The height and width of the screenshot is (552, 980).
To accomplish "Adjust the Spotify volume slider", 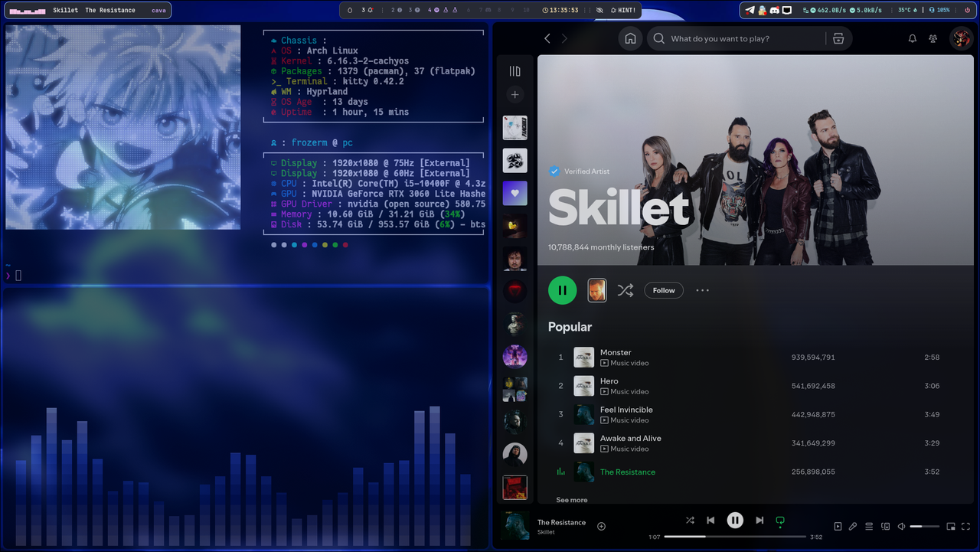I will click(x=925, y=526).
